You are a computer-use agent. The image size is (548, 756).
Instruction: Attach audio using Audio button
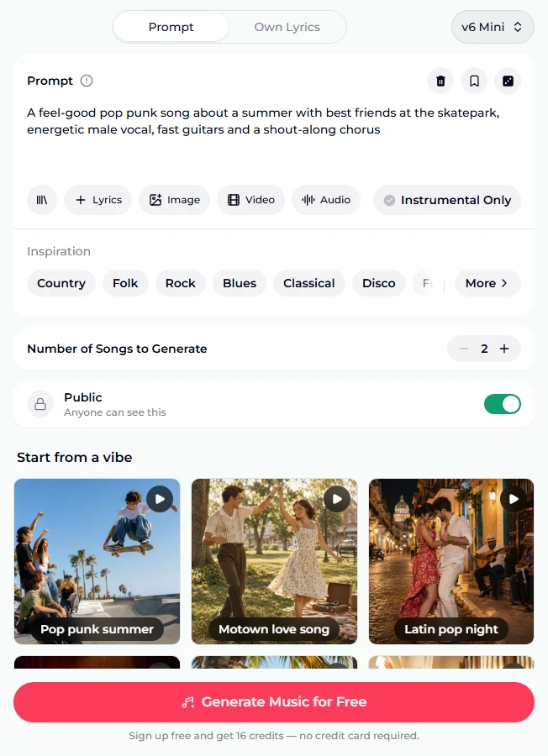(326, 200)
